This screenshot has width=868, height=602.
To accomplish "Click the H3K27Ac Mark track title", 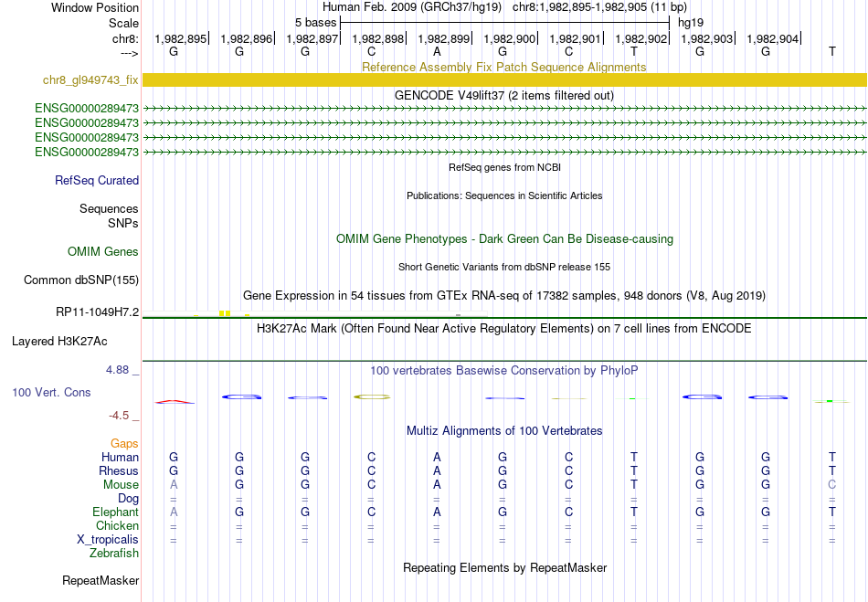I will [504, 328].
